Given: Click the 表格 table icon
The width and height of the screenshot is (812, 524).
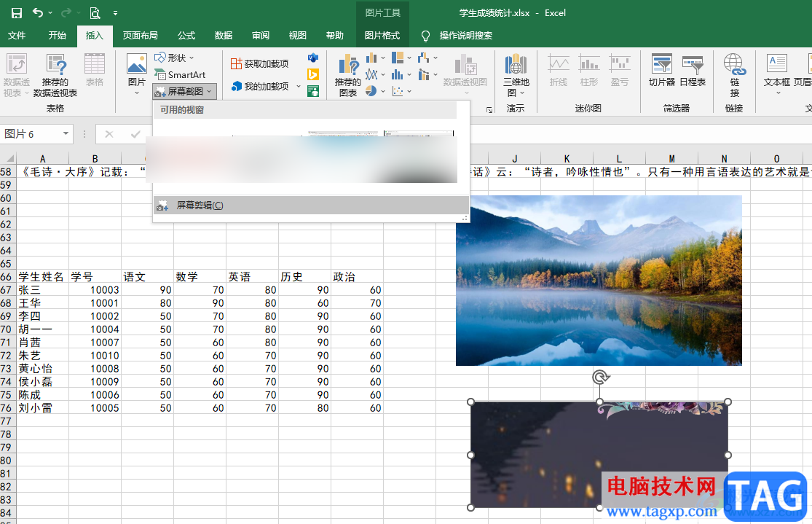Looking at the screenshot, I should 95,70.
